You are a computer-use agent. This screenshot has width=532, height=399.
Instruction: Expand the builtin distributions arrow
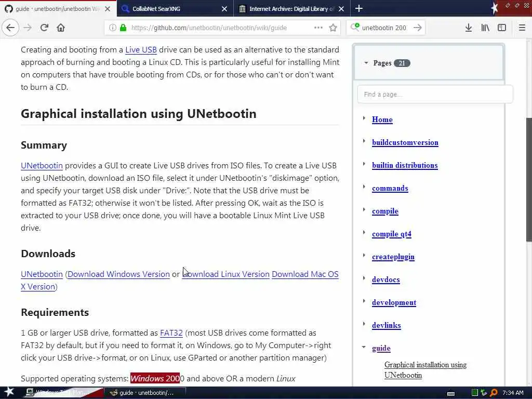coord(364,164)
